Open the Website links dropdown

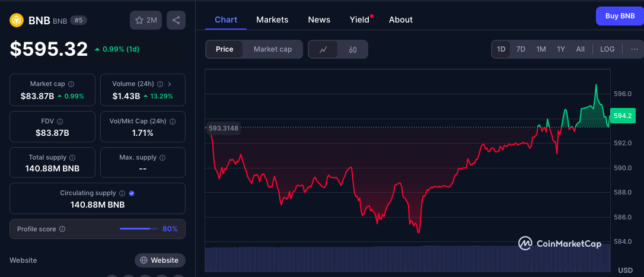tap(160, 260)
